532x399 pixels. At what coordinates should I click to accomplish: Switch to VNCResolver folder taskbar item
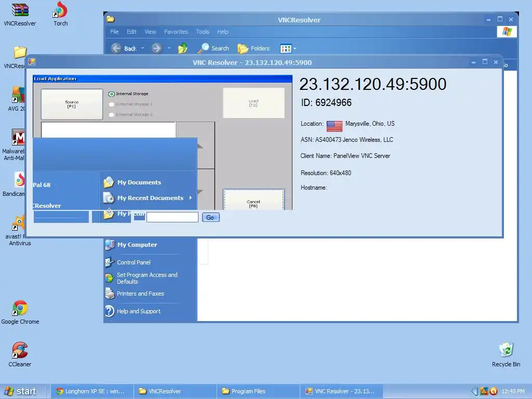tap(175, 391)
